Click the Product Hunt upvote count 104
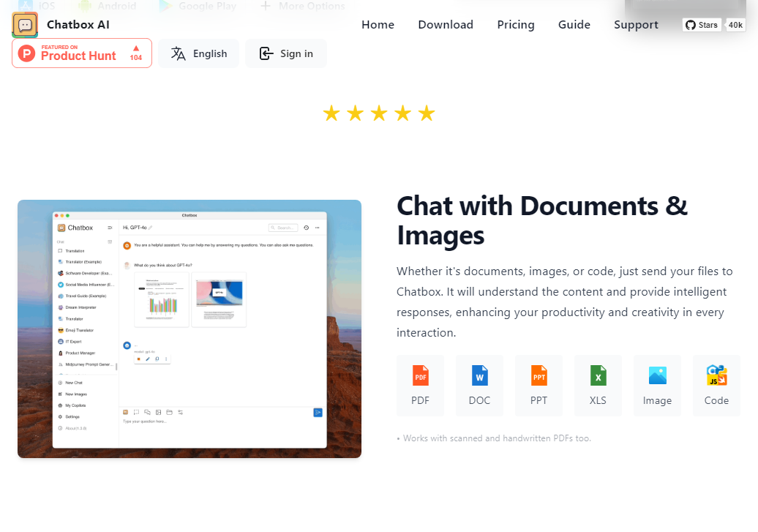758x532 pixels. (x=136, y=53)
